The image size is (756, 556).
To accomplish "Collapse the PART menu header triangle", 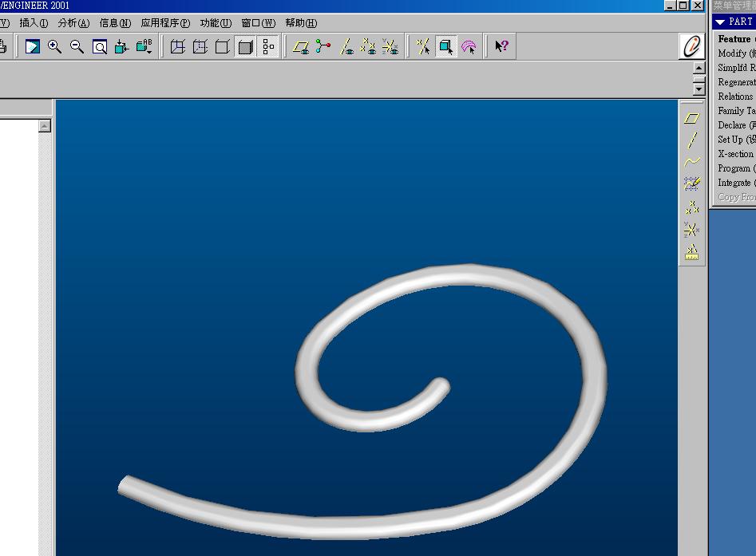I will [x=720, y=22].
